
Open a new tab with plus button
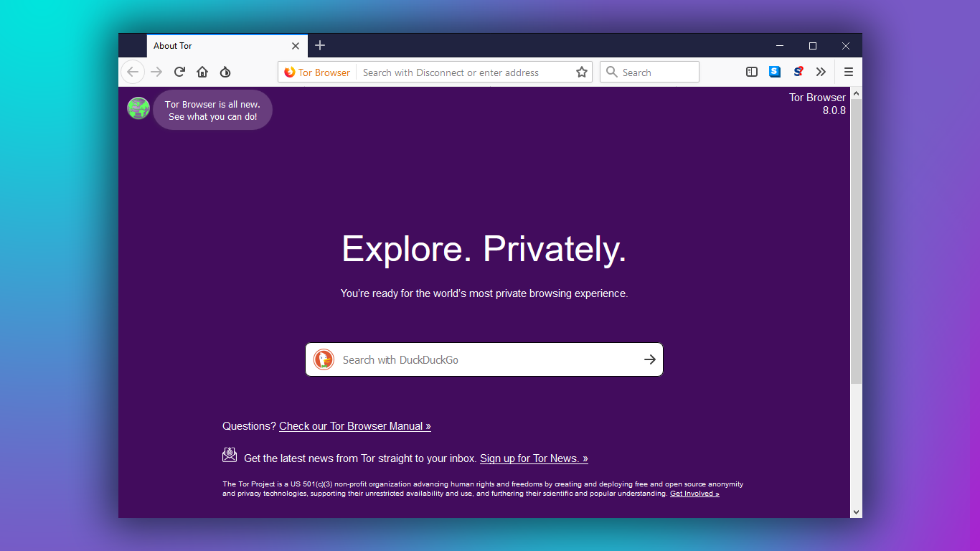tap(320, 45)
